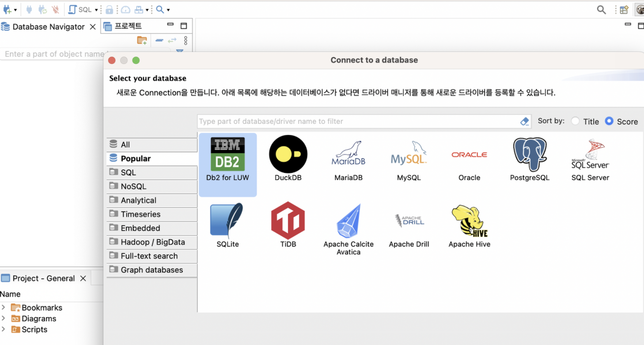The width and height of the screenshot is (644, 345).
Task: Choose the Apache Calcite Avatica icon
Action: tap(349, 221)
